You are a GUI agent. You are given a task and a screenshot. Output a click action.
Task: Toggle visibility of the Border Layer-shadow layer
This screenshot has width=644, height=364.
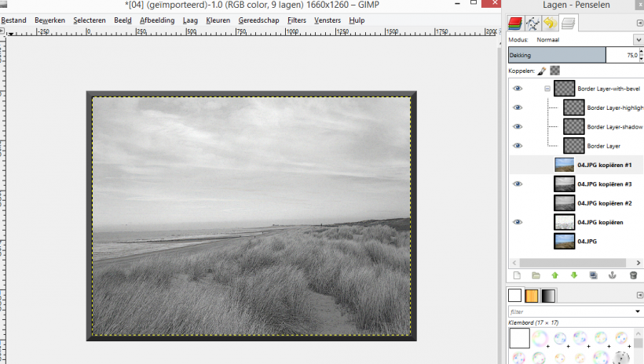pyautogui.click(x=518, y=127)
